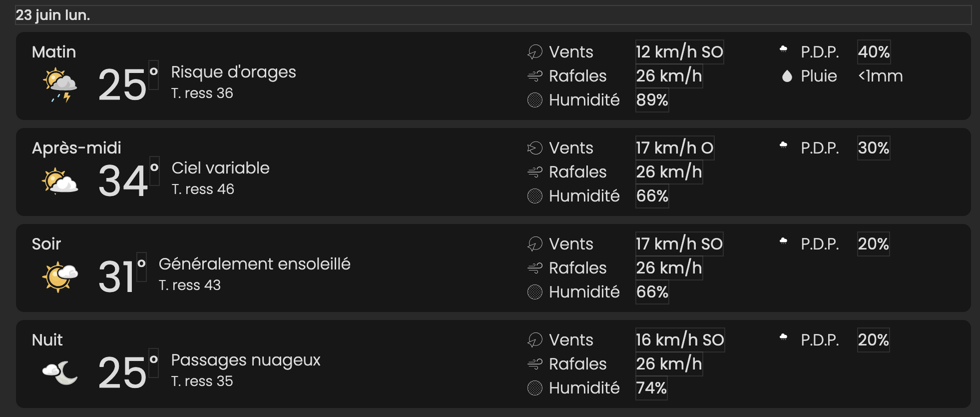The height and width of the screenshot is (417, 980).
Task: Click the Après-midi gusts (Rafales) icon
Action: (535, 172)
